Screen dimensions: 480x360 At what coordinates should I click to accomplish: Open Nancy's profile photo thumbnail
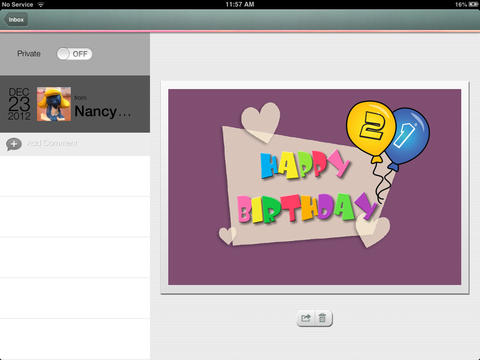tap(54, 104)
